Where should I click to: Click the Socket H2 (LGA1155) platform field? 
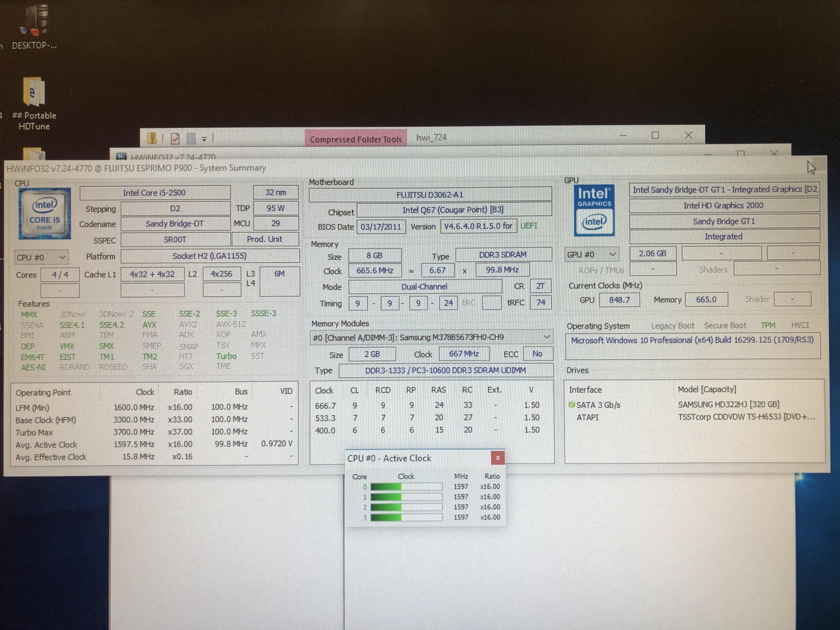click(x=210, y=256)
